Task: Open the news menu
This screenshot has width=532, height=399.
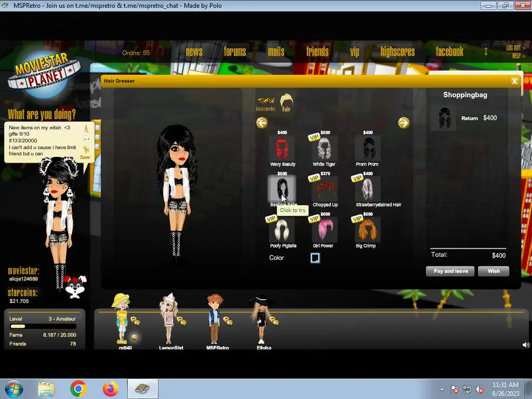Action: pos(194,51)
